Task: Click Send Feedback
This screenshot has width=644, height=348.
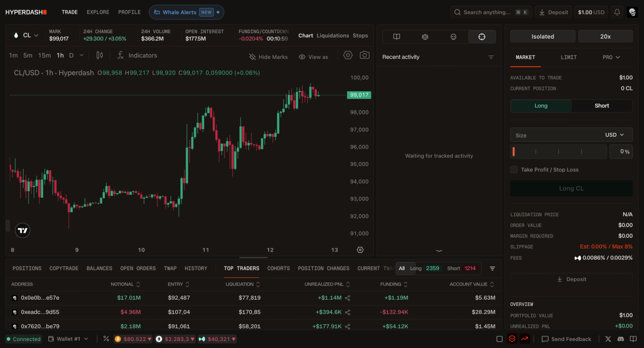Action: tap(566, 339)
